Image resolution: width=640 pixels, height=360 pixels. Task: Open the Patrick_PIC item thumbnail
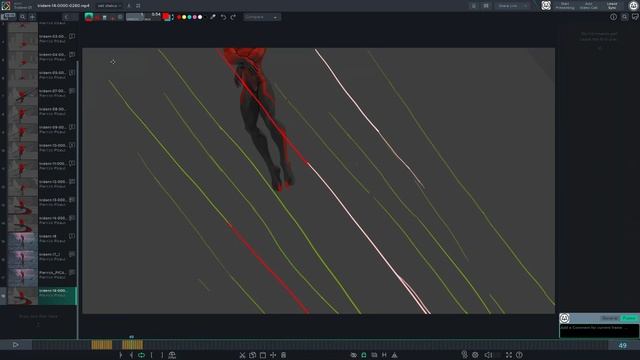click(x=22, y=278)
